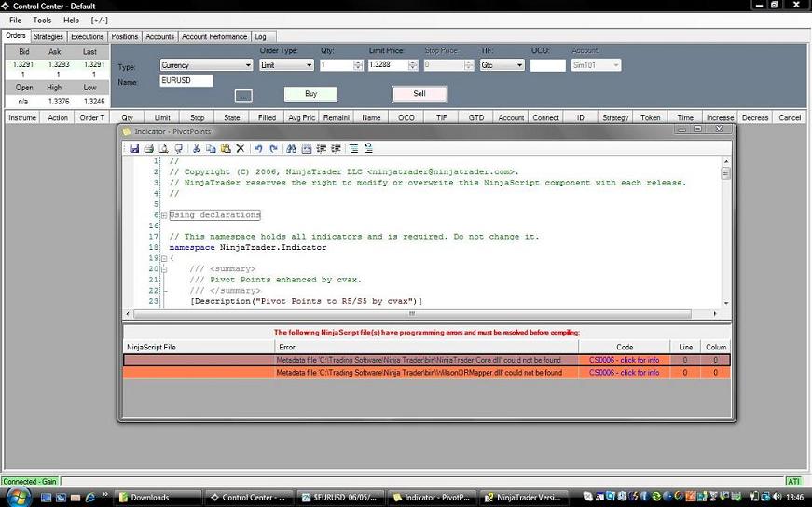Open the instrument Type dropdown showing Currency
812x507 pixels.
(x=205, y=65)
